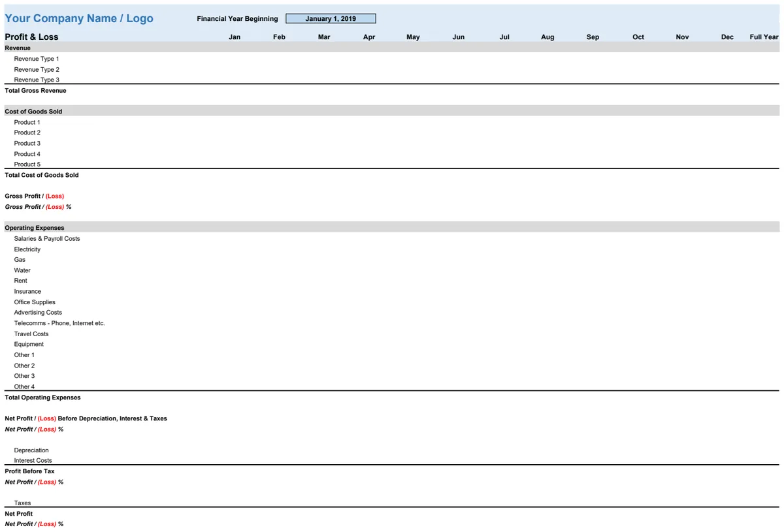Select the Product 5 row label
This screenshot has width=784, height=532.
coord(27,164)
